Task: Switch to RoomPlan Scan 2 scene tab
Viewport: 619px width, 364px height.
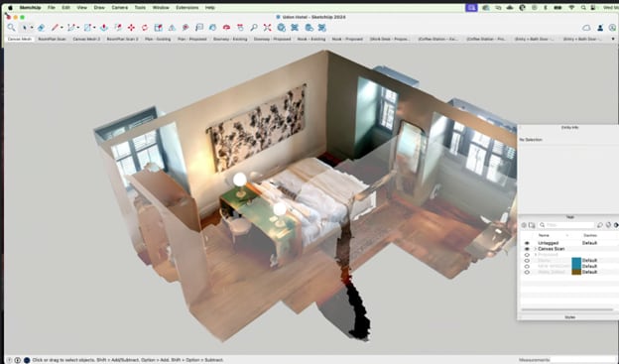Action: pyautogui.click(x=122, y=39)
